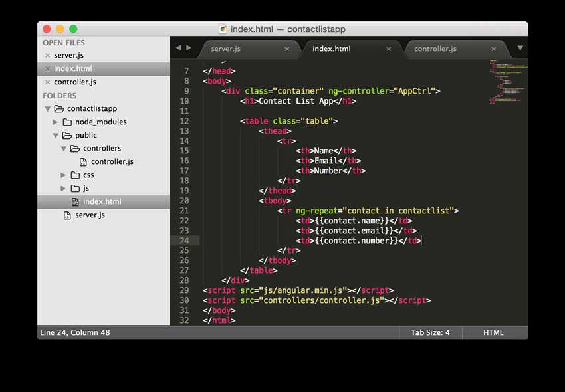Click controller.js file icon in folder tree
Image resolution: width=565 pixels, height=392 pixels.
pyautogui.click(x=83, y=162)
